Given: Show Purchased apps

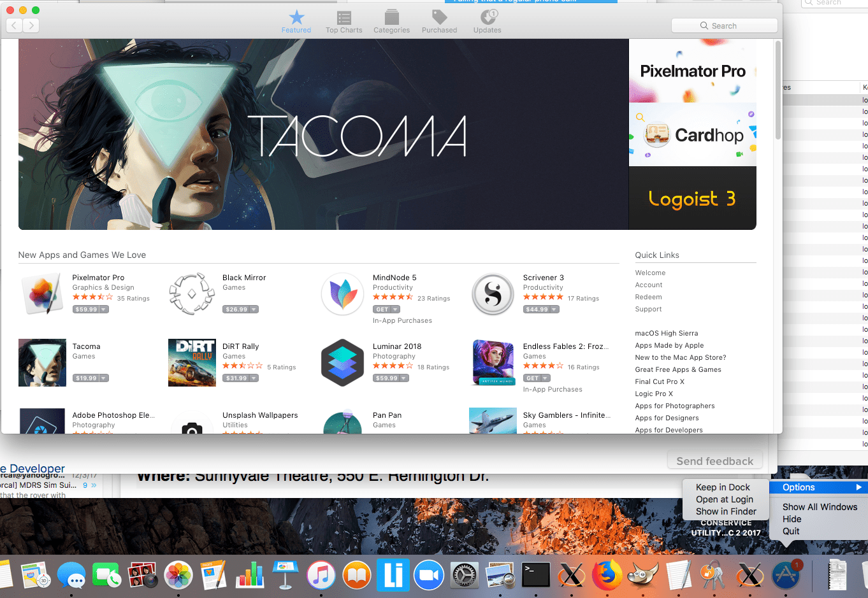Looking at the screenshot, I should point(440,22).
